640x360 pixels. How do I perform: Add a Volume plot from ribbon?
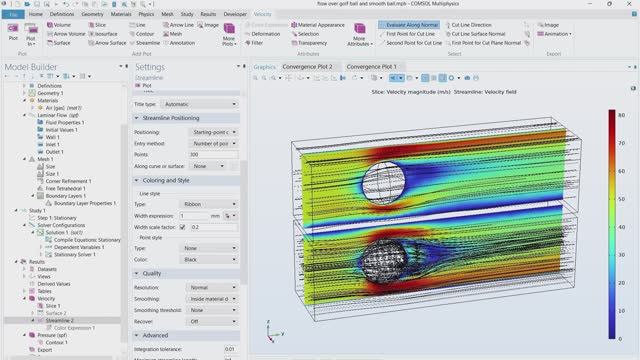point(59,25)
